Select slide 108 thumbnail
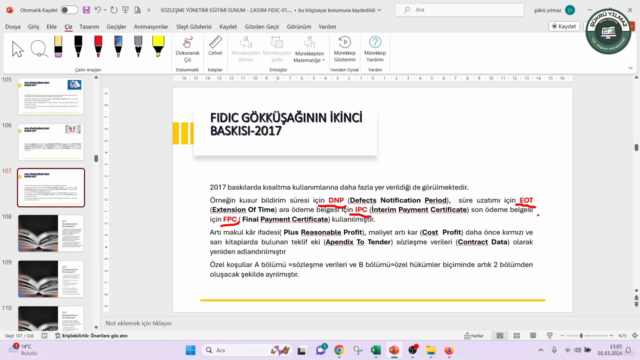 pos(51,233)
